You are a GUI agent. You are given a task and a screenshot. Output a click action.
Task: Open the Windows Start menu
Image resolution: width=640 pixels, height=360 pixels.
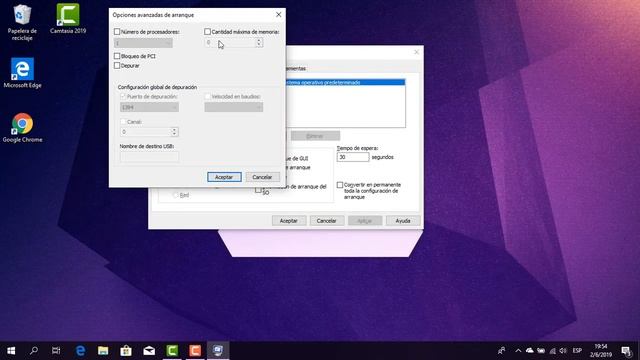(11, 351)
